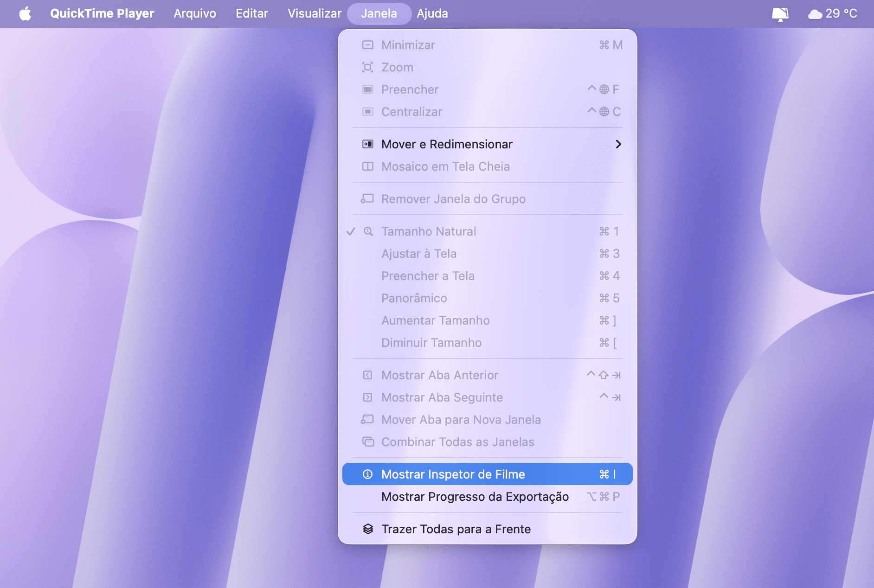Open the Arquivo menu
The height and width of the screenshot is (588, 874).
pos(194,13)
